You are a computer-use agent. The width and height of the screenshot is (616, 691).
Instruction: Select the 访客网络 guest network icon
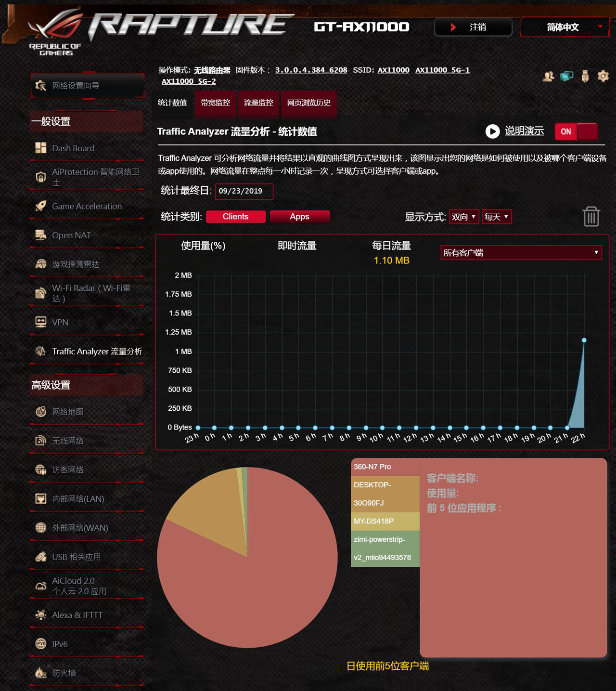(41, 469)
